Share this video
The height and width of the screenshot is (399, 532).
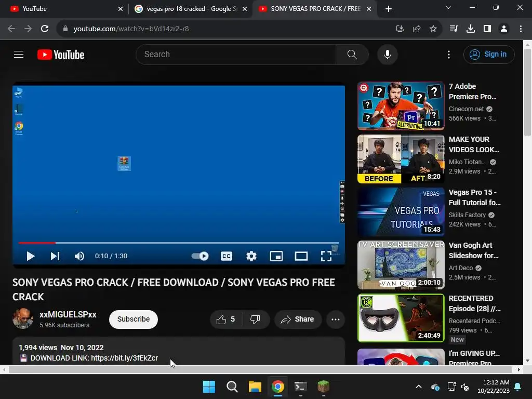pos(298,320)
